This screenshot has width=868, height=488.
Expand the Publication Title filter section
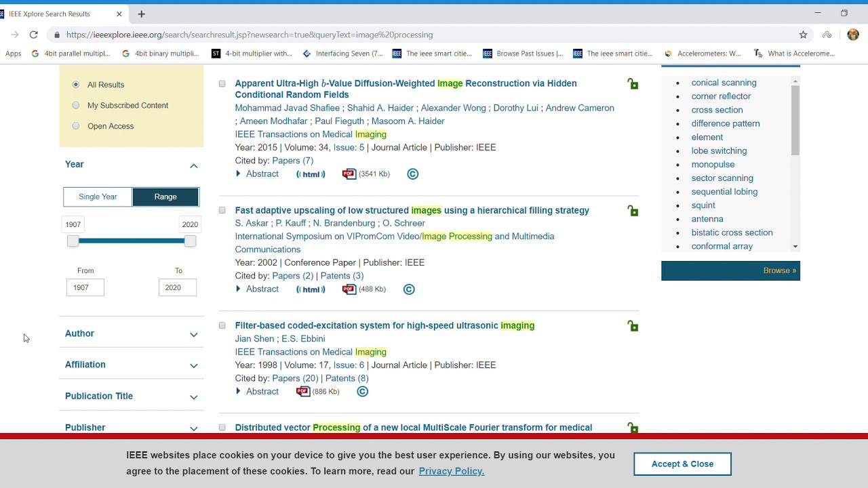tap(193, 396)
